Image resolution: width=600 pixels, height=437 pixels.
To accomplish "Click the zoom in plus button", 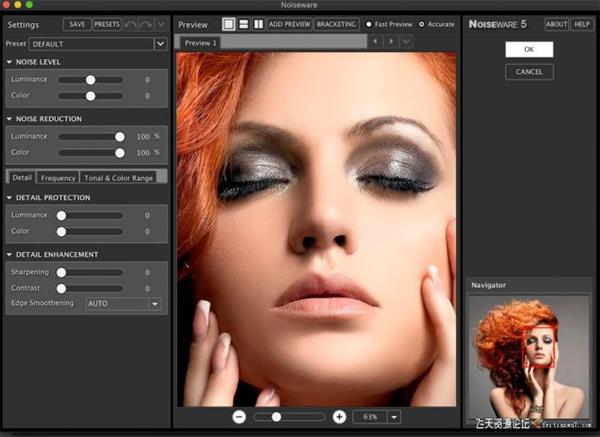I will 339,416.
